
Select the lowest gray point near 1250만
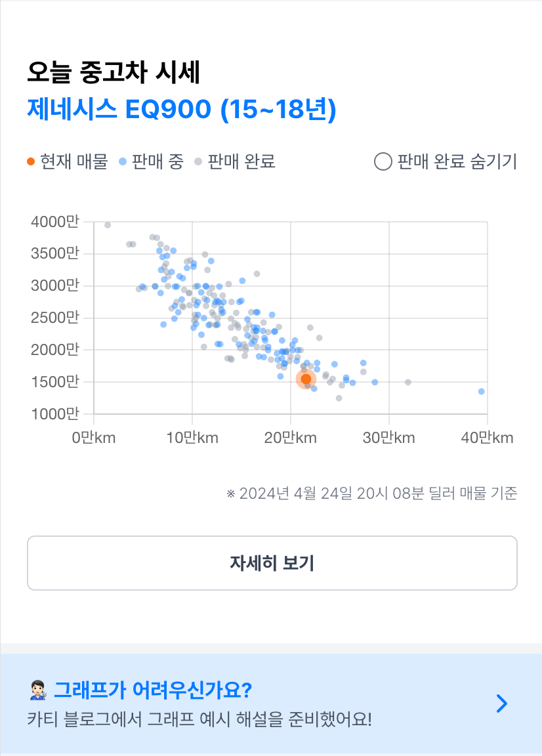pos(339,398)
